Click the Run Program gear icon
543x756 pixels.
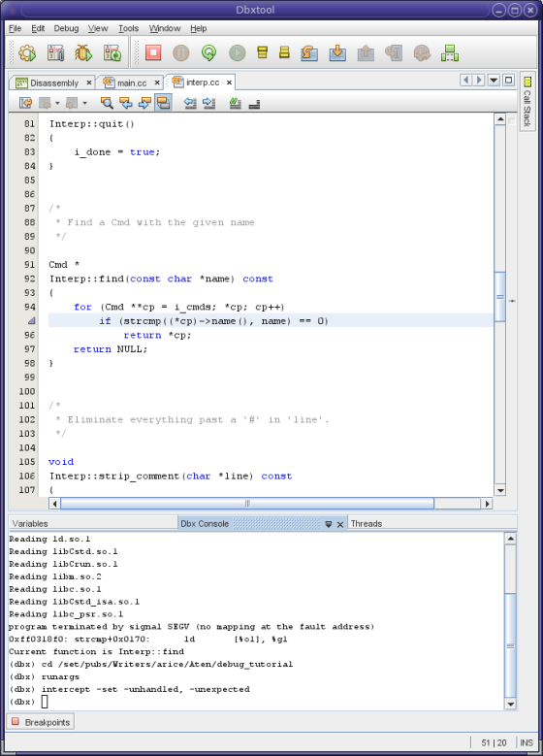[27, 52]
